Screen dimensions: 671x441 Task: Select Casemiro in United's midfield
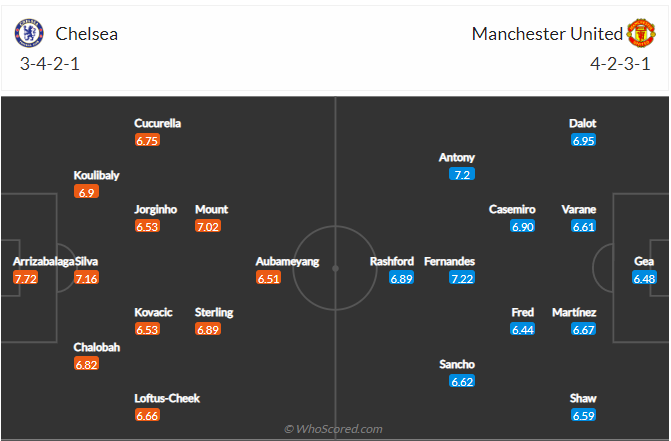coord(512,209)
